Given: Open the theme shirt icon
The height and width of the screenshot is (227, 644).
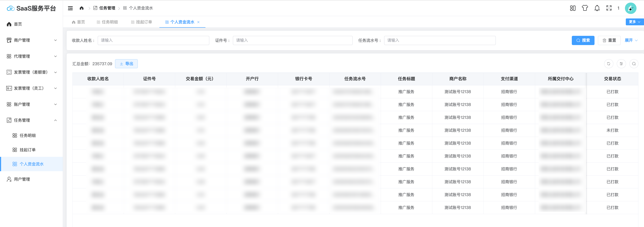Looking at the screenshot, I should pyautogui.click(x=585, y=8).
